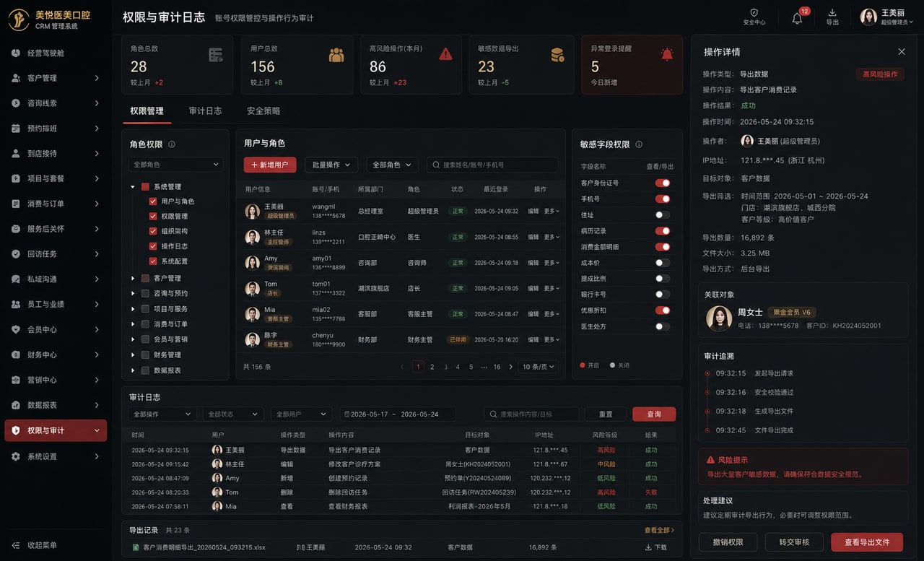The height and width of the screenshot is (561, 924).
Task: Click the 回访任务 icon in sidebar
Action: point(16,254)
